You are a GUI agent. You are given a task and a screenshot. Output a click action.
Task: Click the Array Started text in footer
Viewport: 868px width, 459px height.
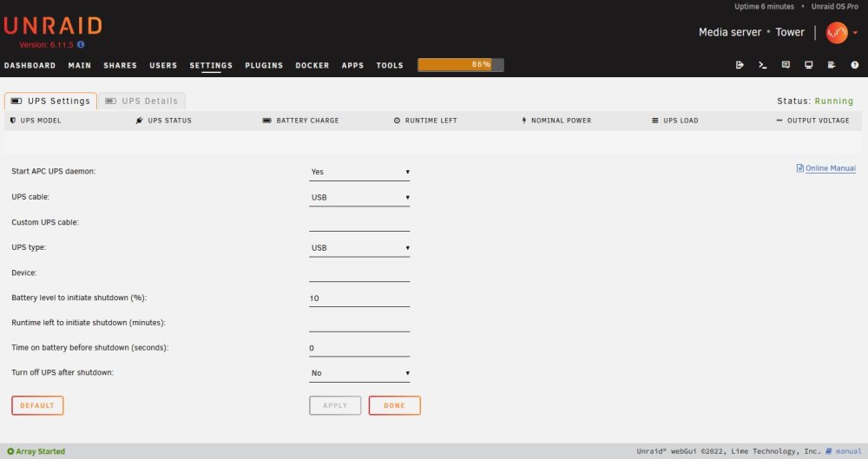[x=41, y=451]
